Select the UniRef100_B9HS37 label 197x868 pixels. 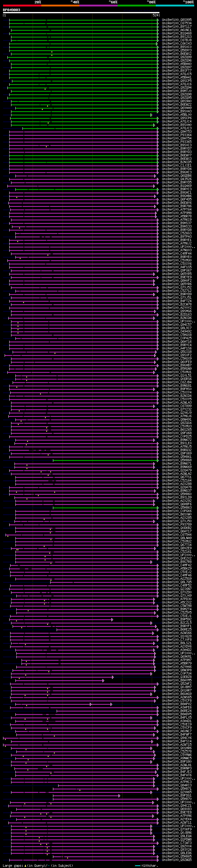pos(177,223)
